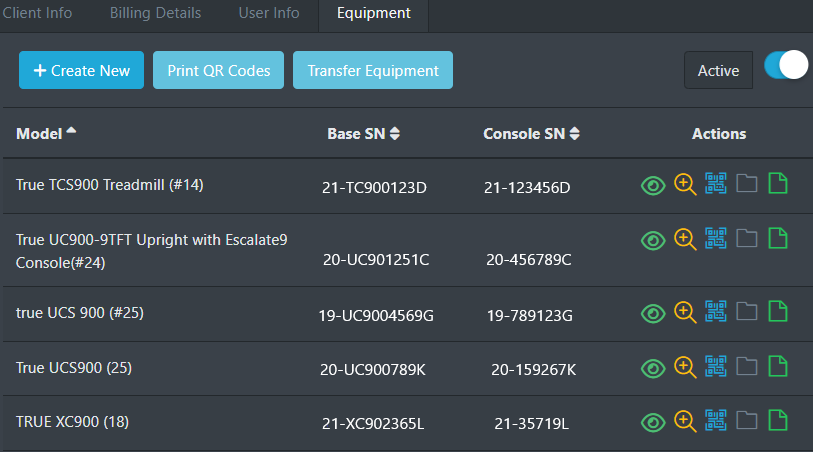The height and width of the screenshot is (452, 813).
Task: Click the eye icon for True TCS900 Treadmill
Action: coord(653,185)
